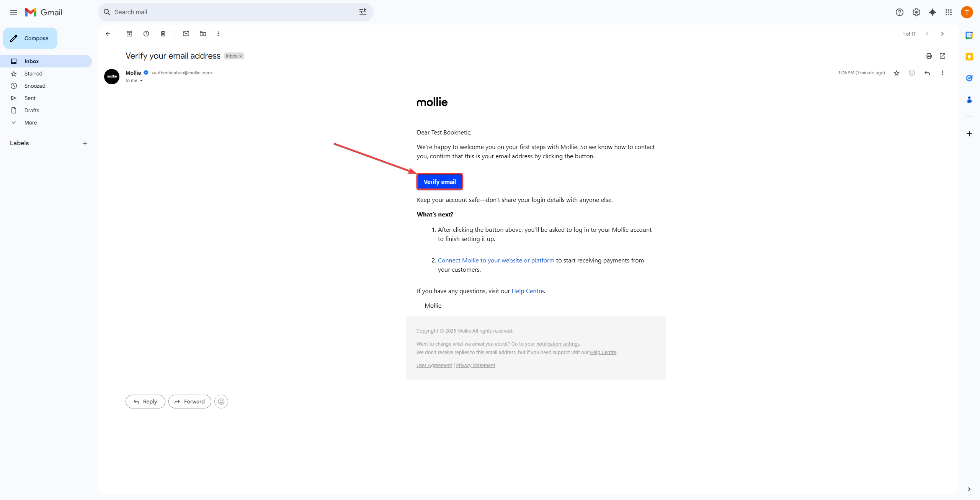Report this email as spam

point(146,34)
